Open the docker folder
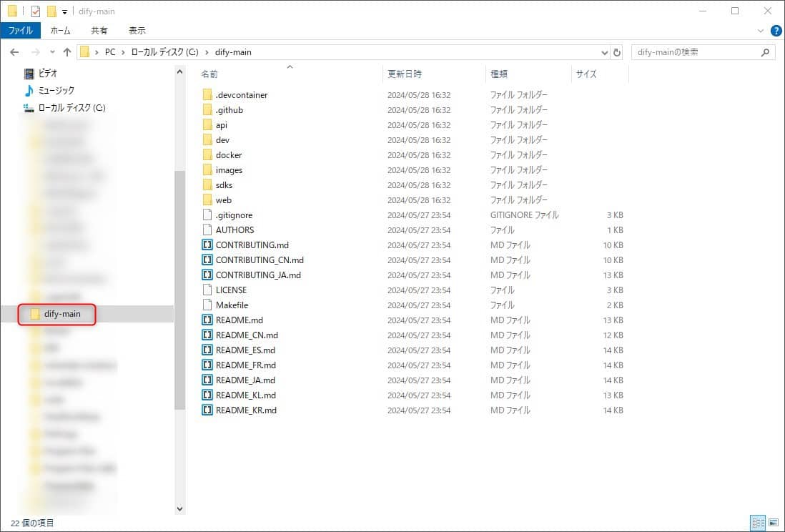Image resolution: width=785 pixels, height=532 pixels. [x=227, y=154]
